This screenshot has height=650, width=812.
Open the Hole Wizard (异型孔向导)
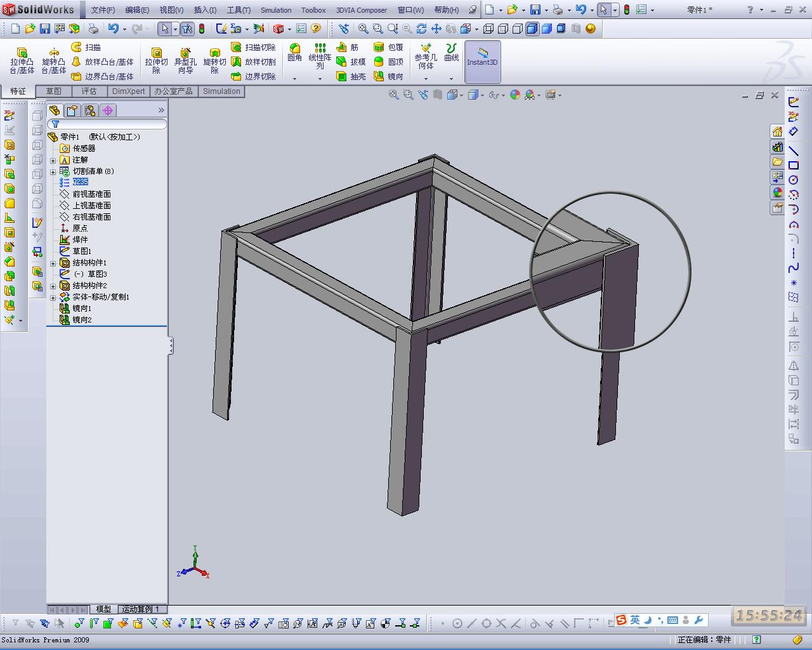point(185,60)
